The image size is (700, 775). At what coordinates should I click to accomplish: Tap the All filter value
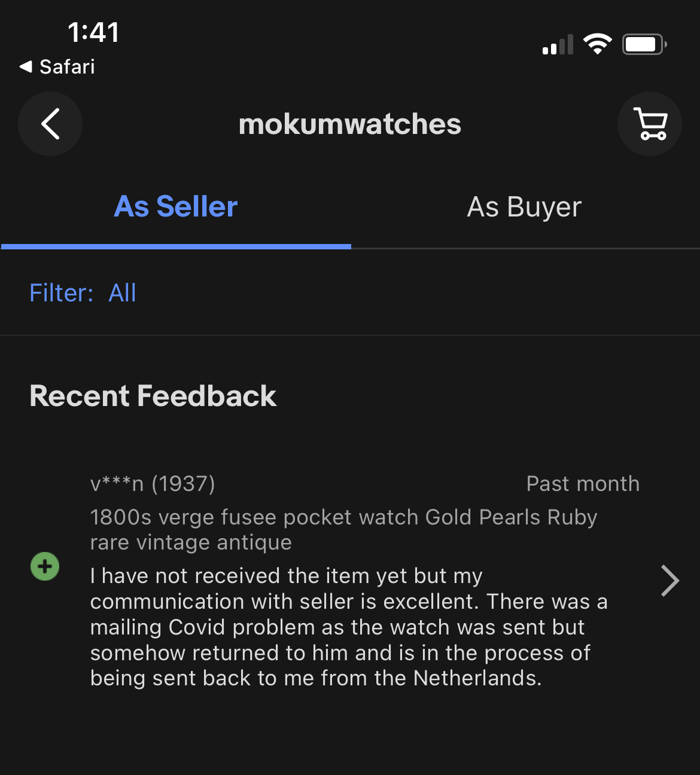[123, 293]
